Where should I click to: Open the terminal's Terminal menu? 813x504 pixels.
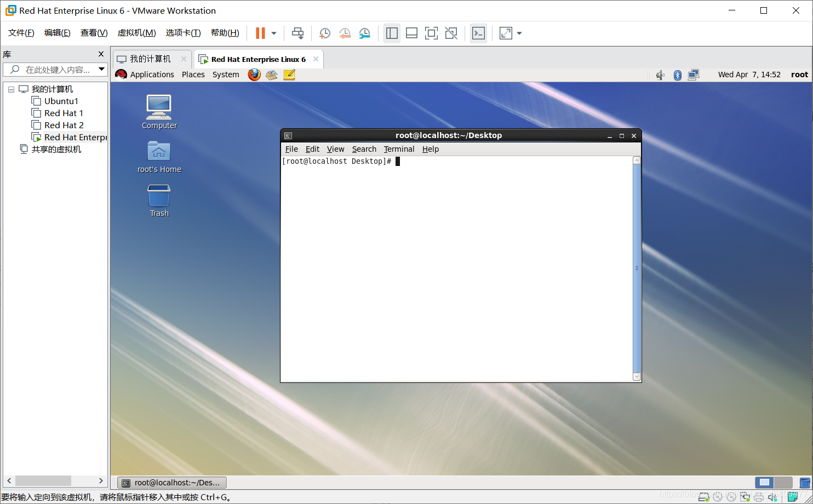pos(399,149)
